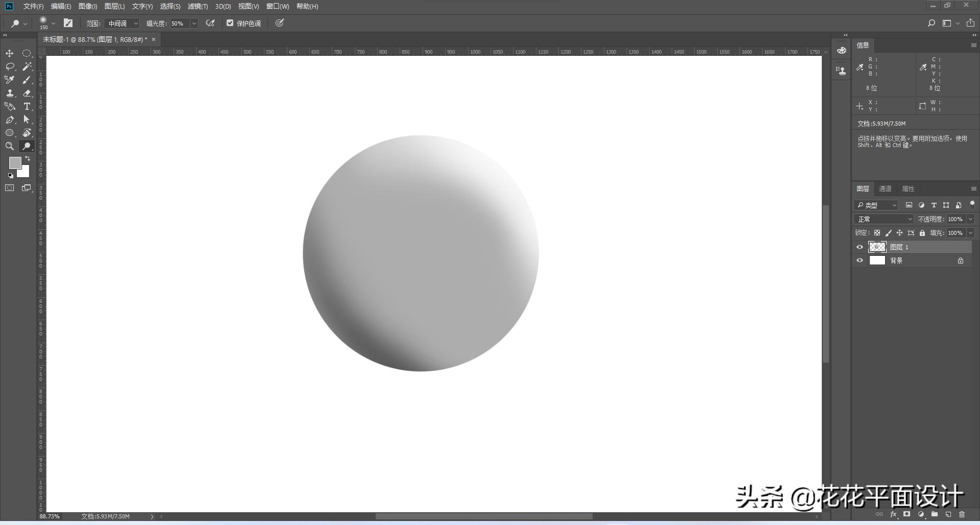980x525 pixels.
Task: Click the foreground color swatch
Action: pos(15,162)
